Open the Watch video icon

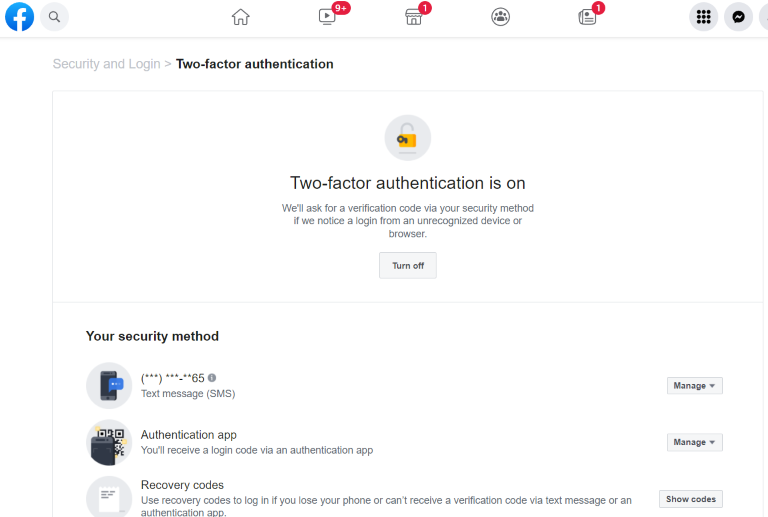(x=327, y=17)
